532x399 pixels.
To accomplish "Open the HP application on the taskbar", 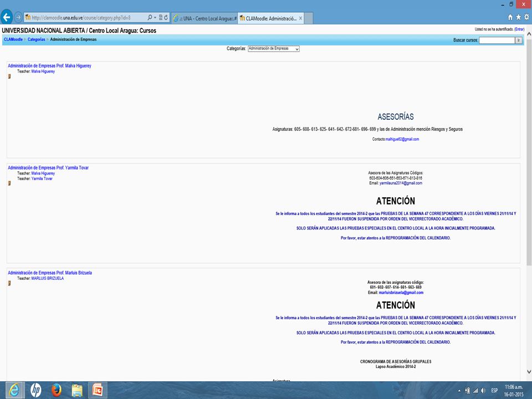I will point(35,390).
